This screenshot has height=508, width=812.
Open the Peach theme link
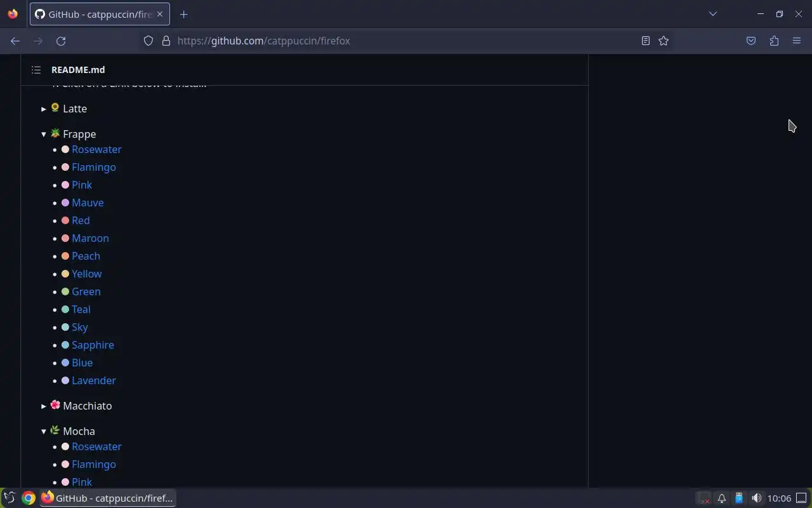86,256
